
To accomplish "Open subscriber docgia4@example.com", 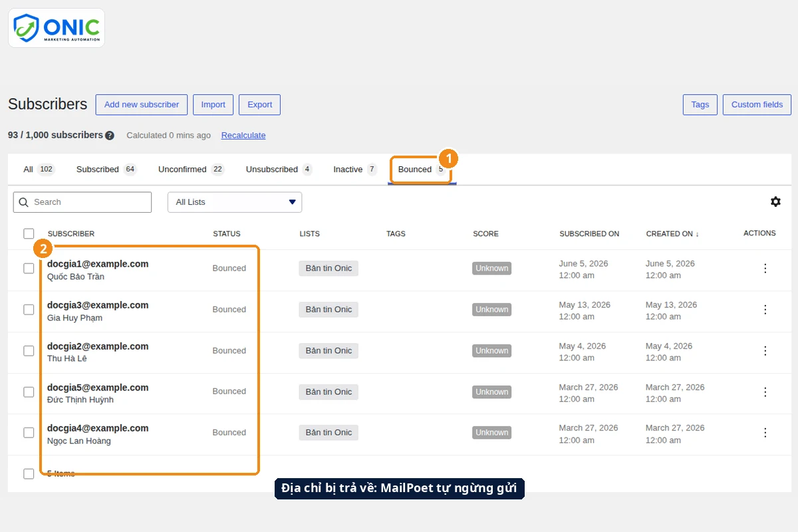I will 98,428.
